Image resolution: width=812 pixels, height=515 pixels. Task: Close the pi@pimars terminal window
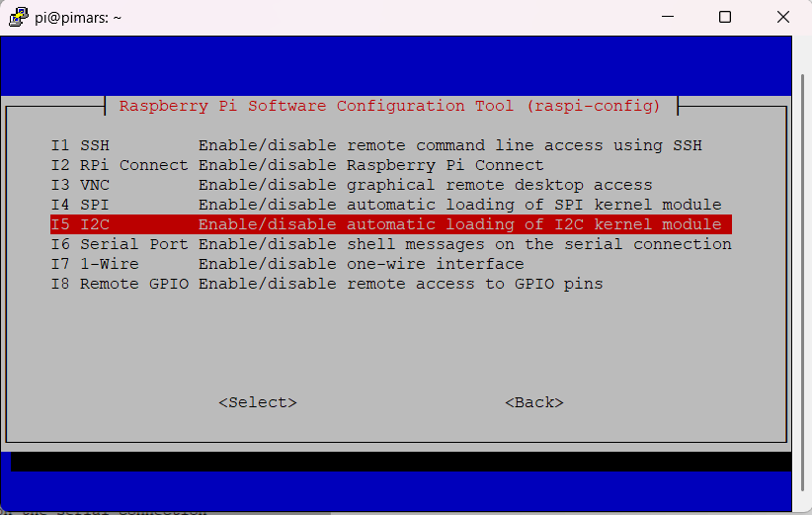click(783, 17)
